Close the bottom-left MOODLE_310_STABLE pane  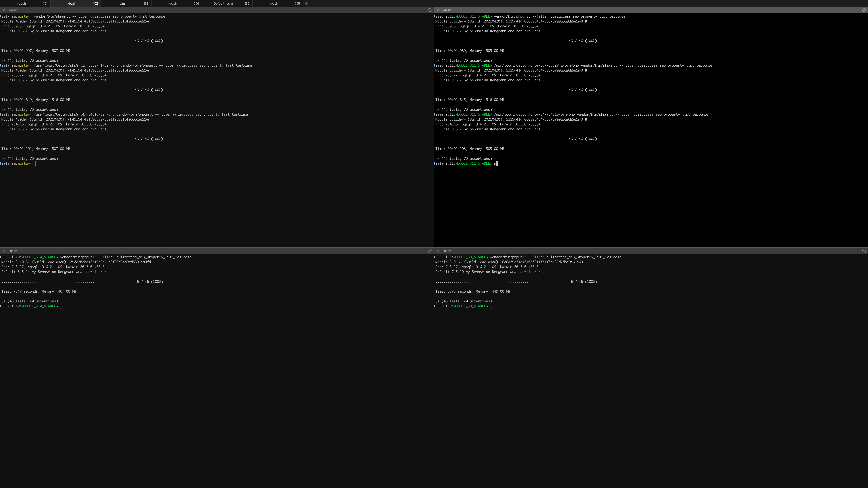pyautogui.click(x=4, y=251)
